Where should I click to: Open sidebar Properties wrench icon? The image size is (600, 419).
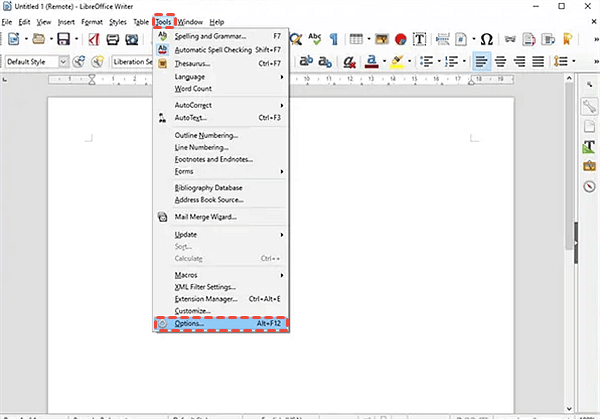click(589, 106)
